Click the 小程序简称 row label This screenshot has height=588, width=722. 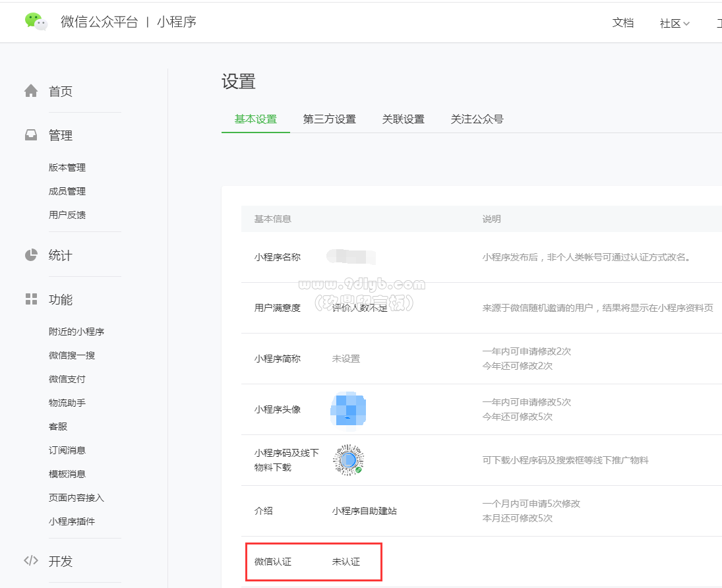point(277,359)
